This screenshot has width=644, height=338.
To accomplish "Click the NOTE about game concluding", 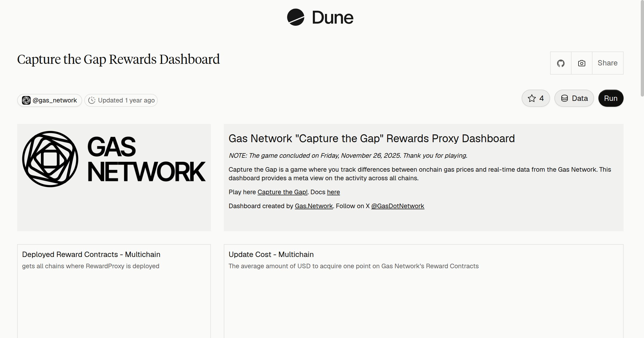I will (348, 156).
